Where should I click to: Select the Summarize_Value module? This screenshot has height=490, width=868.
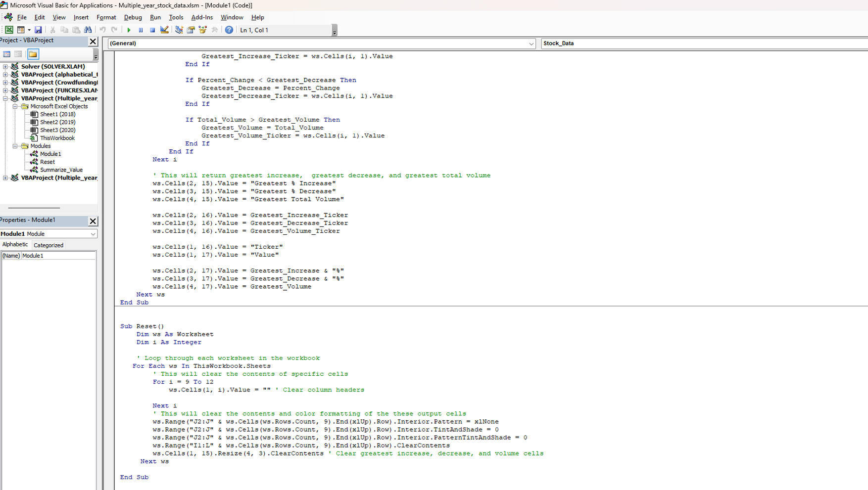(x=61, y=170)
